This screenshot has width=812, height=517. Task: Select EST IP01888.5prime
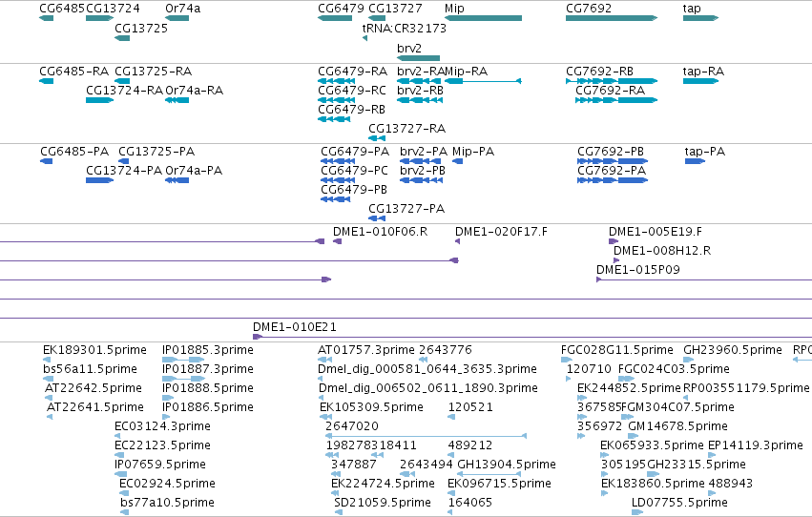(168, 398)
